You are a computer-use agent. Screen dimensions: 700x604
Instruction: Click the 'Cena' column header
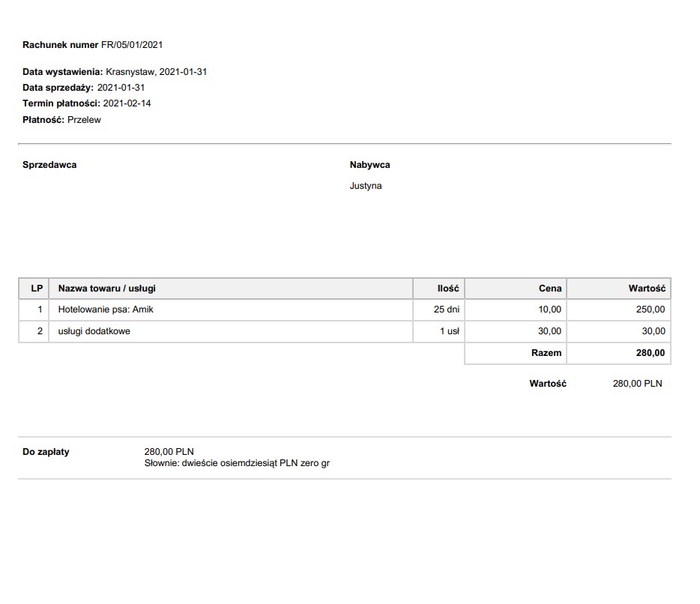tap(550, 289)
